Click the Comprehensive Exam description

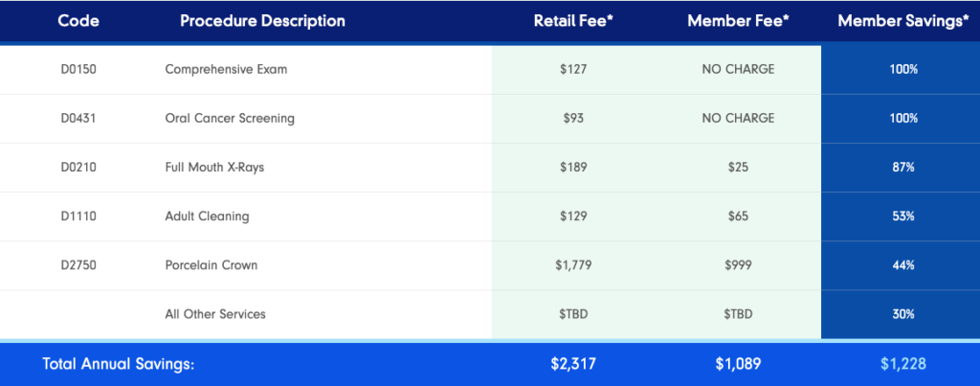coord(226,70)
